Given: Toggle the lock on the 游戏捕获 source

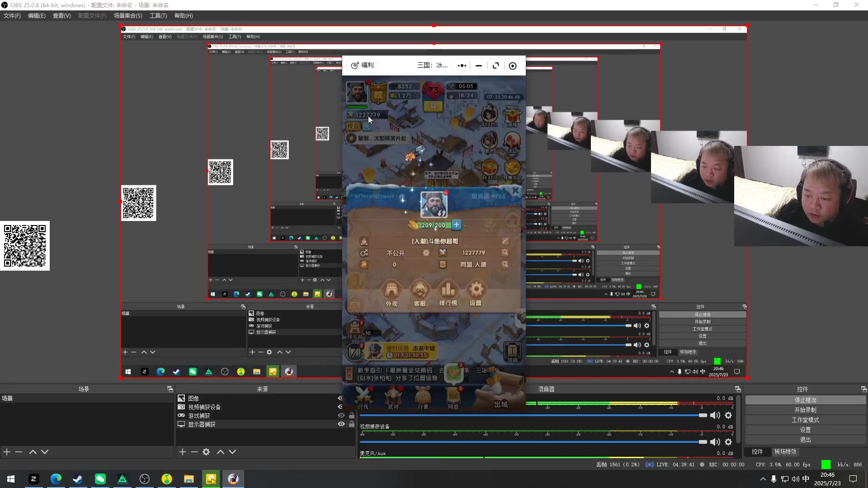Looking at the screenshot, I should click(352, 416).
